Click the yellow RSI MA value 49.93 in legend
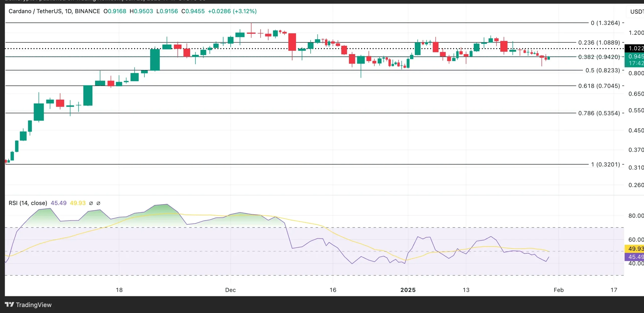The width and height of the screenshot is (644, 313). pyautogui.click(x=78, y=203)
